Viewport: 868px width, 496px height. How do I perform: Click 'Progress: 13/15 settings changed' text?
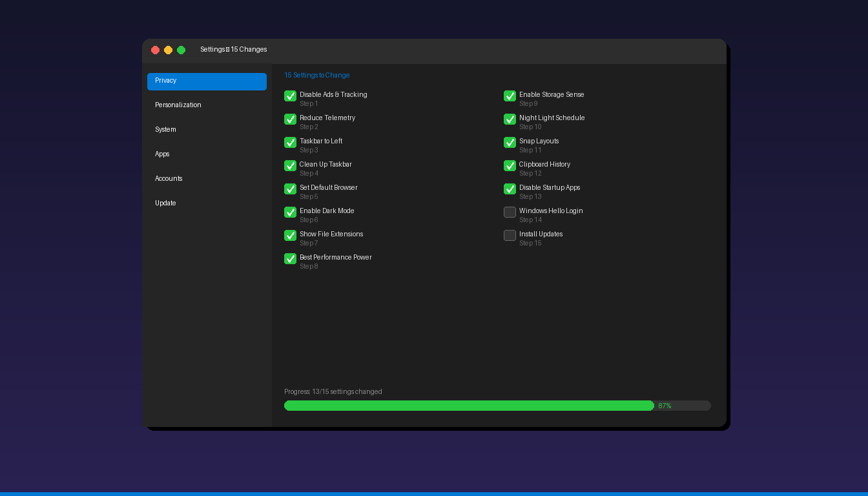coord(333,392)
